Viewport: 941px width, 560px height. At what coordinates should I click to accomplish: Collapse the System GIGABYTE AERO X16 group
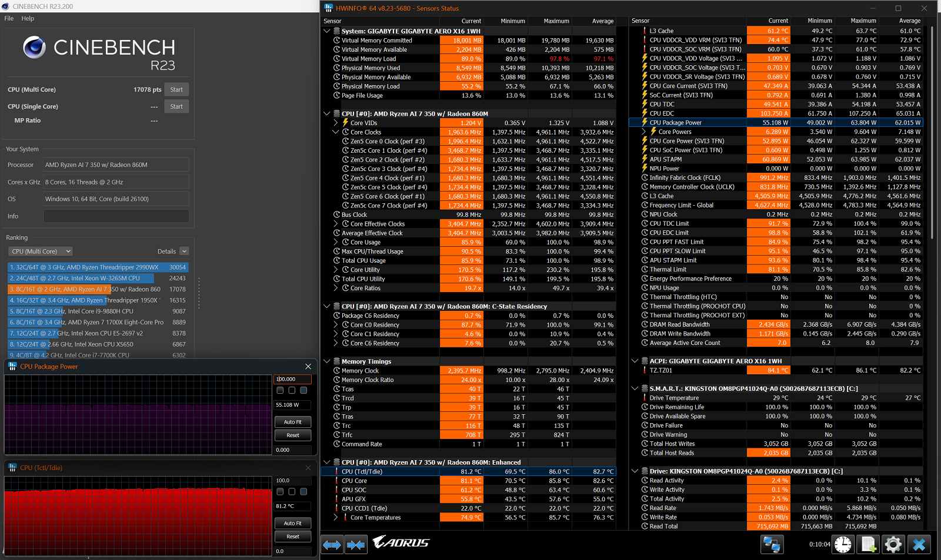tap(327, 31)
